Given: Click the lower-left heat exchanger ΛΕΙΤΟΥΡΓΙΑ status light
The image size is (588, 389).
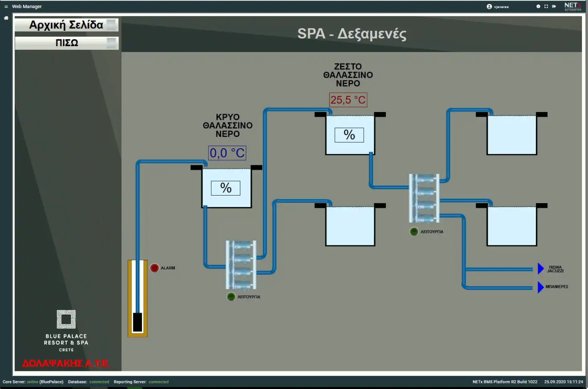Looking at the screenshot, I should pyautogui.click(x=231, y=297).
